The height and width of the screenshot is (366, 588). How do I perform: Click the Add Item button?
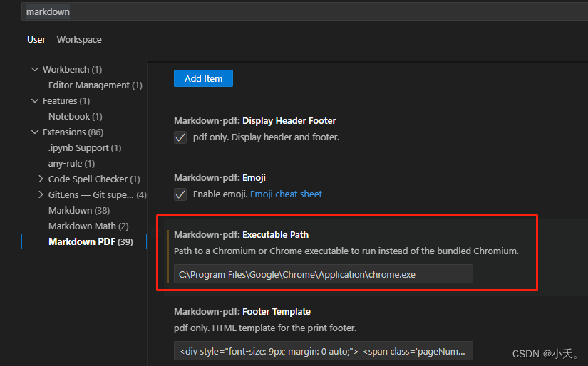(203, 78)
